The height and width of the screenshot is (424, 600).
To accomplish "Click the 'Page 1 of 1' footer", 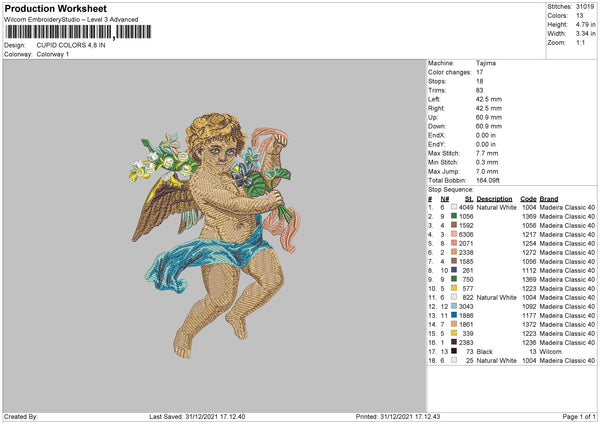I will tap(579, 416).
